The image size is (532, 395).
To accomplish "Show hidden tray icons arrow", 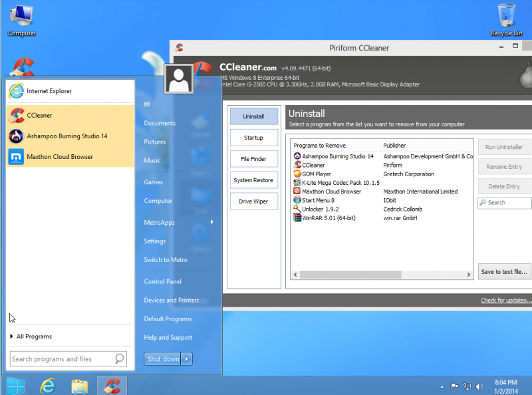I will pyautogui.click(x=442, y=386).
